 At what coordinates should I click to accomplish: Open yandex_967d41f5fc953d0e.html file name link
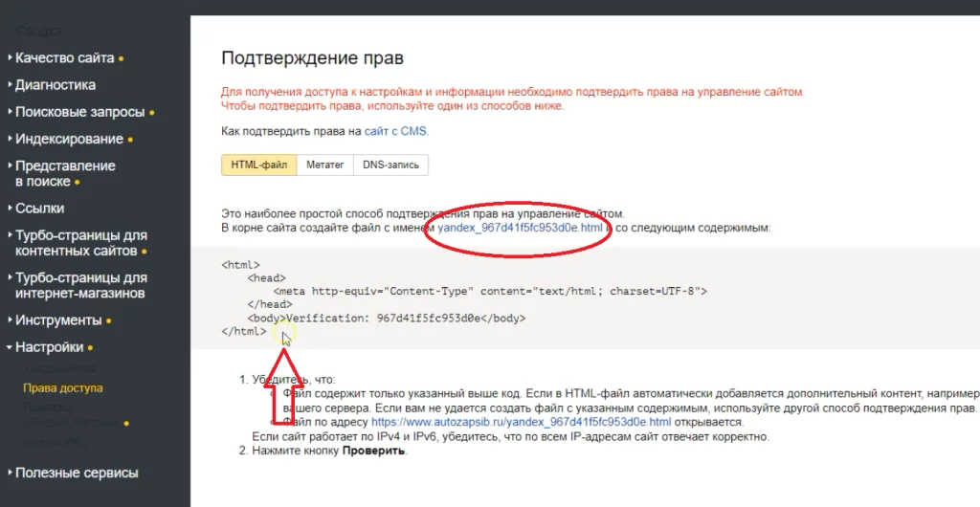[x=520, y=228]
